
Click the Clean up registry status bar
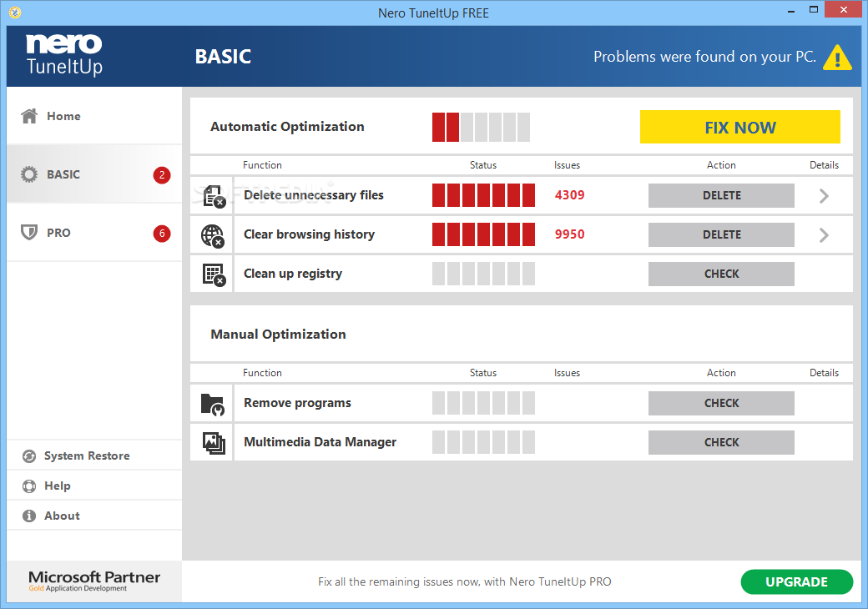(483, 274)
